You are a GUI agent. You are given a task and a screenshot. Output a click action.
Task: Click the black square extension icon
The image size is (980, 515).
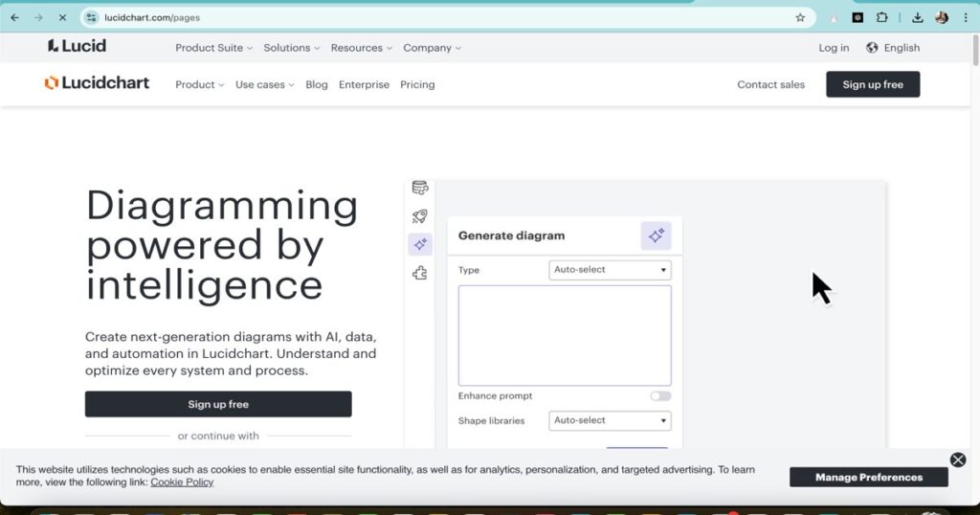[x=857, y=17]
